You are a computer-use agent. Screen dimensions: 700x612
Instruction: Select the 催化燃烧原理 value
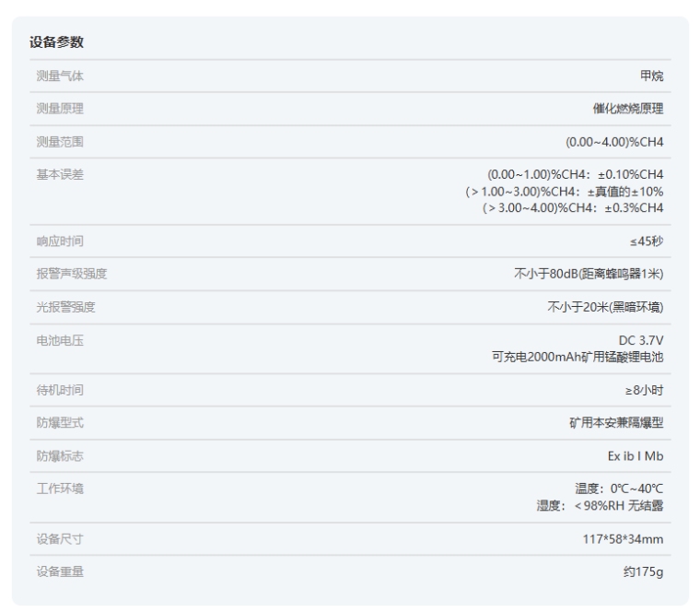click(x=628, y=109)
